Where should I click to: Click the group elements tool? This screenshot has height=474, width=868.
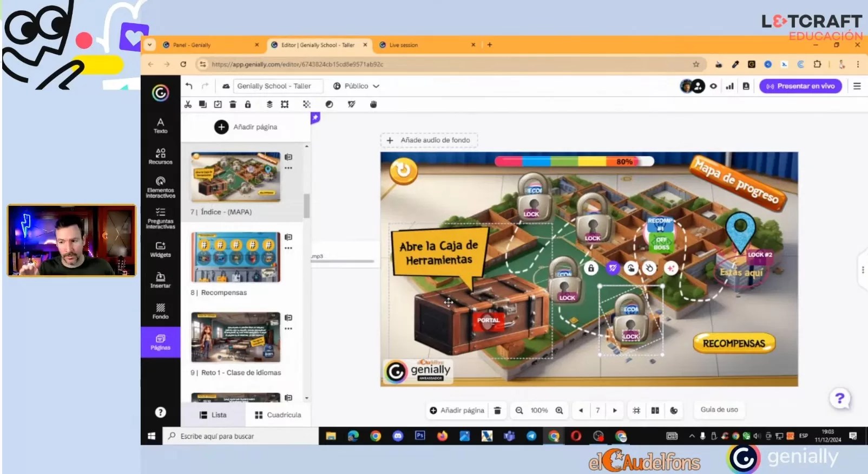[x=285, y=104]
